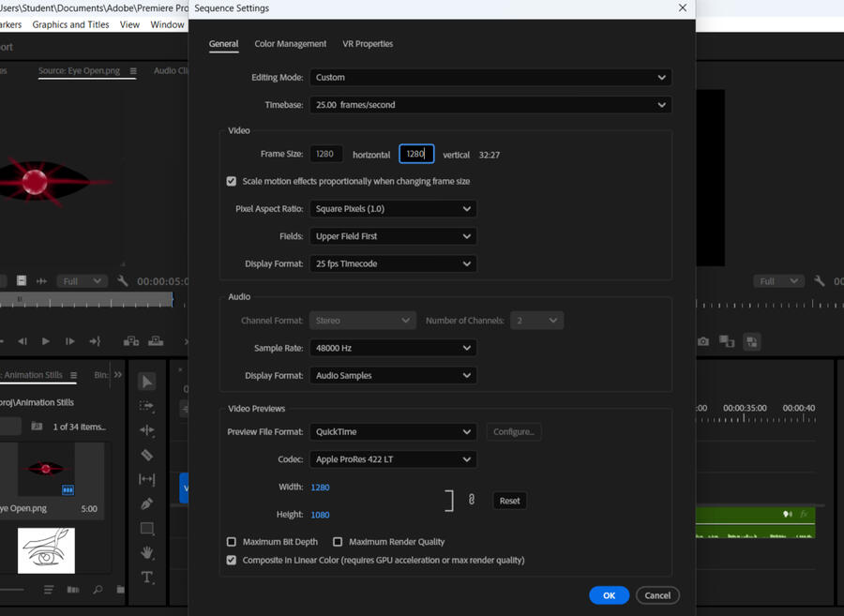Click the Reset button for preview size
Viewport: 844px width, 616px height.
[x=509, y=501]
